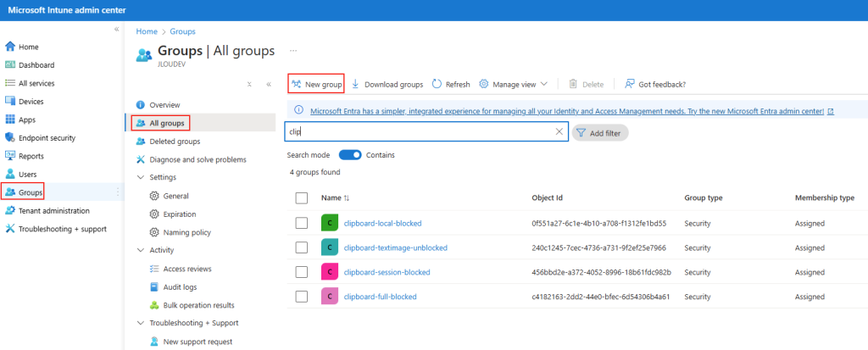Check the clipboard-textimage-unblocked row checkbox
Viewport: 868px width, 350px height.
(301, 247)
